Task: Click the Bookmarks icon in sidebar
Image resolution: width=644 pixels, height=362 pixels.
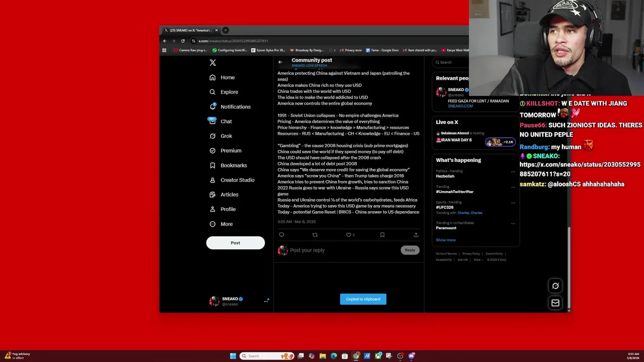Action: (x=212, y=165)
